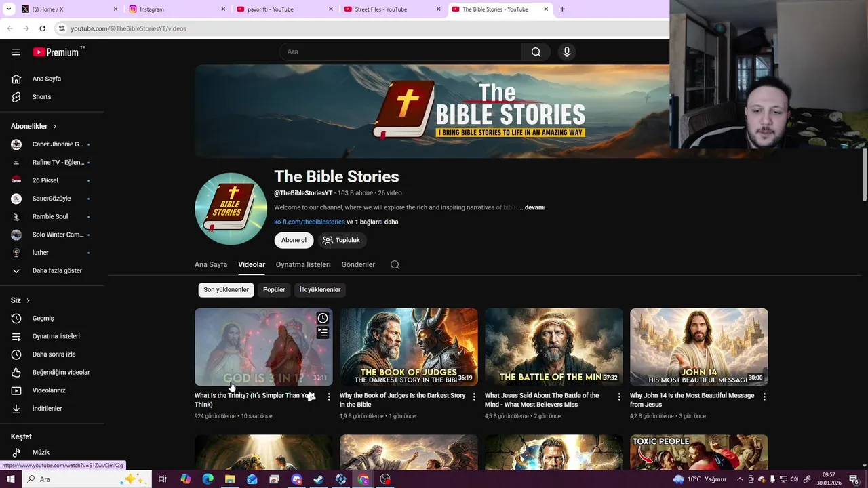Screen dimensions: 868x488
Task: Select Popüler filter chip
Action: point(274,290)
